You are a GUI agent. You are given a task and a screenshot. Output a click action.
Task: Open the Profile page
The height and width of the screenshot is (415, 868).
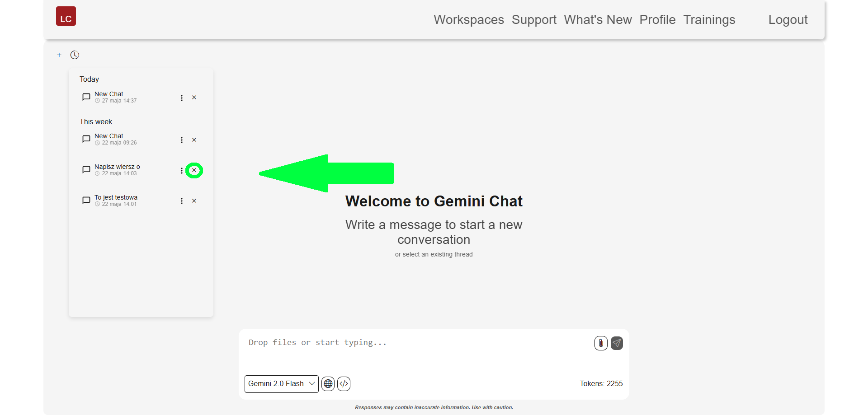tap(657, 20)
